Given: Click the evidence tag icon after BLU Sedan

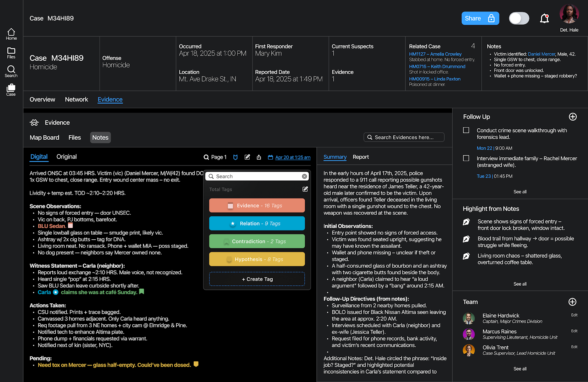Looking at the screenshot, I should coord(71,225).
